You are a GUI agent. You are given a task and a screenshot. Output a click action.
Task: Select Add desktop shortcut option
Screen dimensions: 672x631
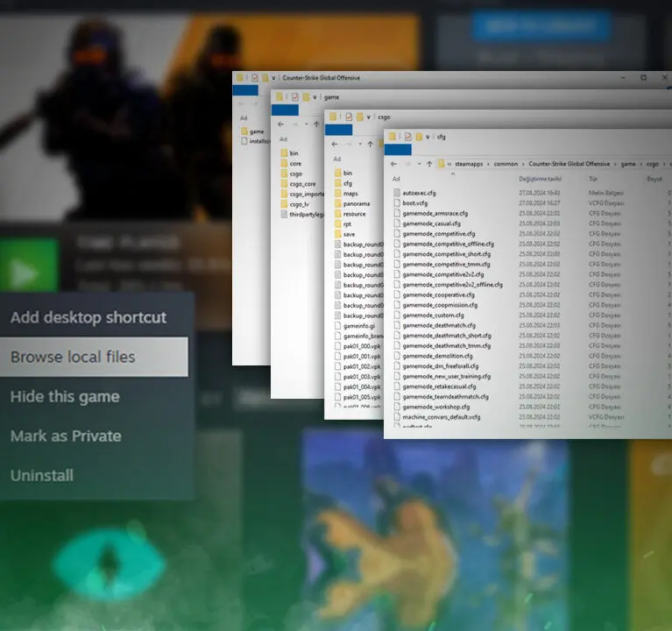pos(88,317)
